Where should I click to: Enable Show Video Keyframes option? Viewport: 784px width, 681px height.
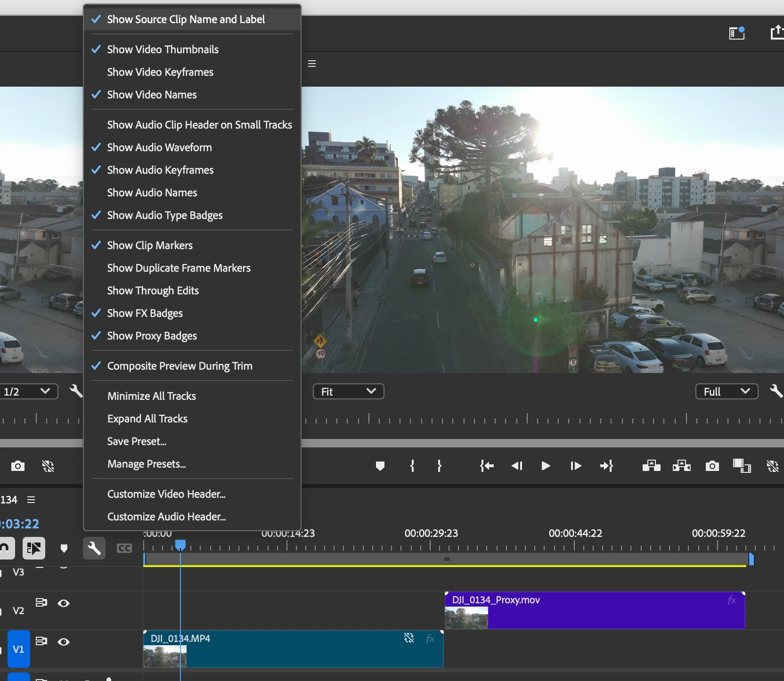tap(160, 72)
